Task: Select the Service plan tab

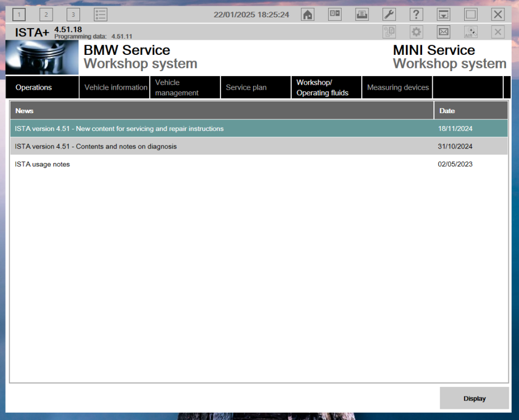Action: tap(255, 87)
